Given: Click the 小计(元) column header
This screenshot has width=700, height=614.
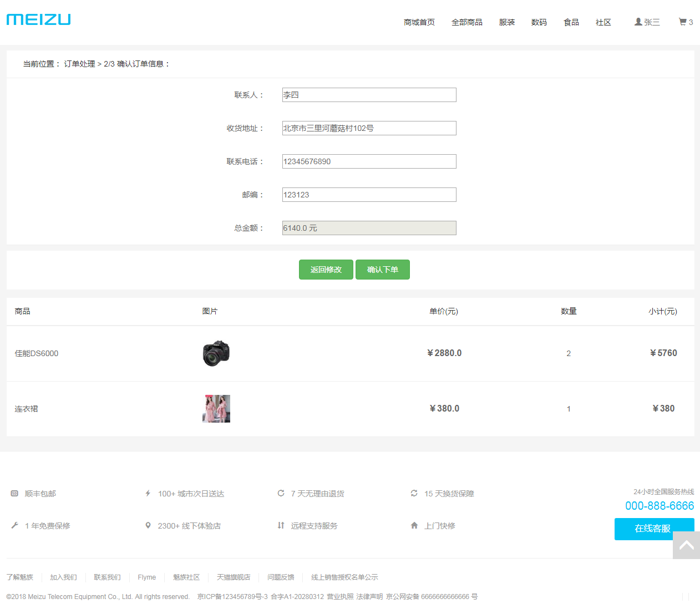Looking at the screenshot, I should pyautogui.click(x=663, y=311).
